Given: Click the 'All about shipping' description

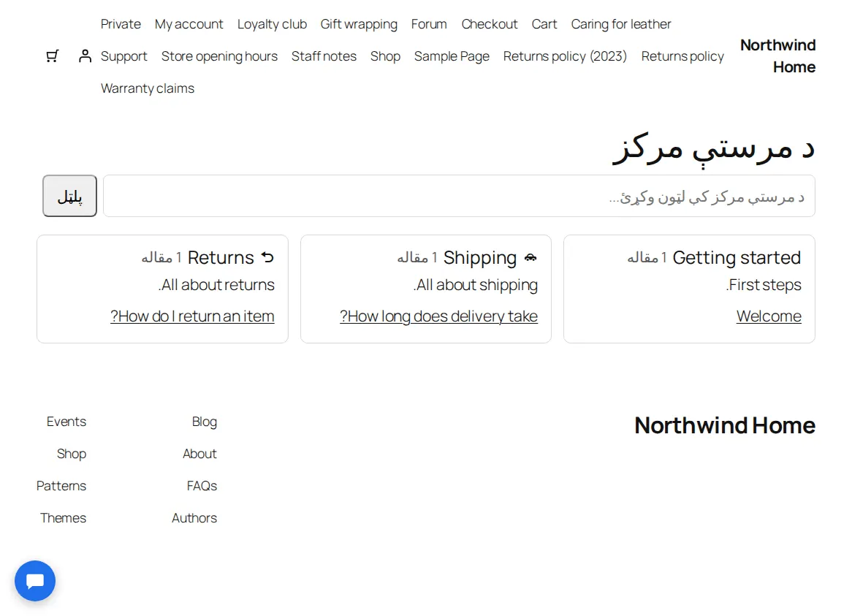Looking at the screenshot, I should click(476, 285).
